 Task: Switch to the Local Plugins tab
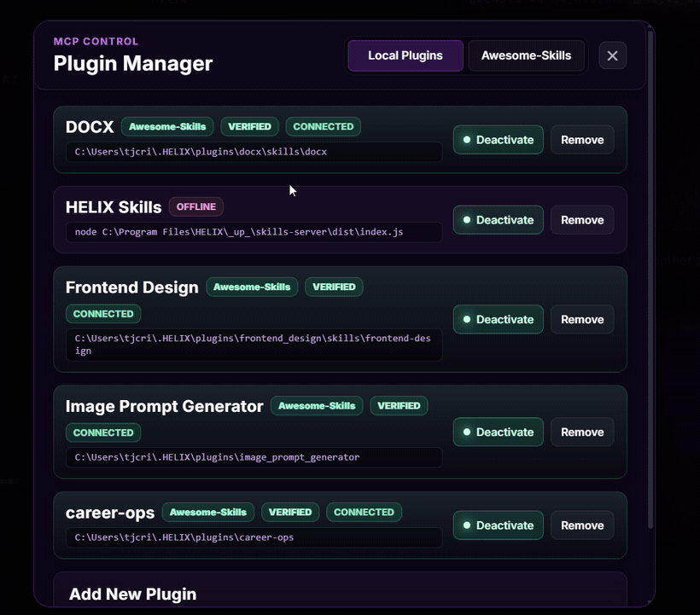click(x=405, y=55)
